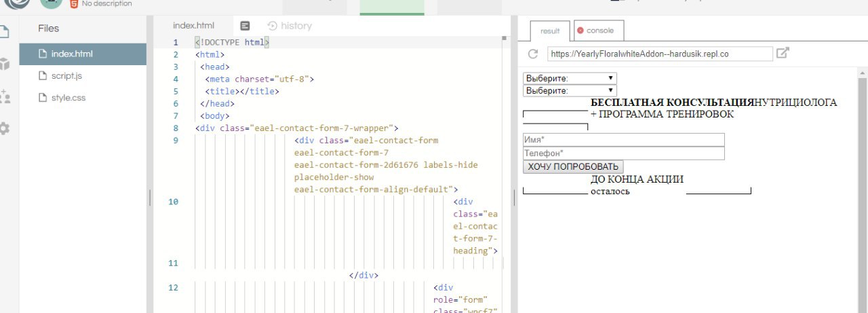Screen dimensions: 868x313
Task: Click the Телефон* input field
Action: 624,153
